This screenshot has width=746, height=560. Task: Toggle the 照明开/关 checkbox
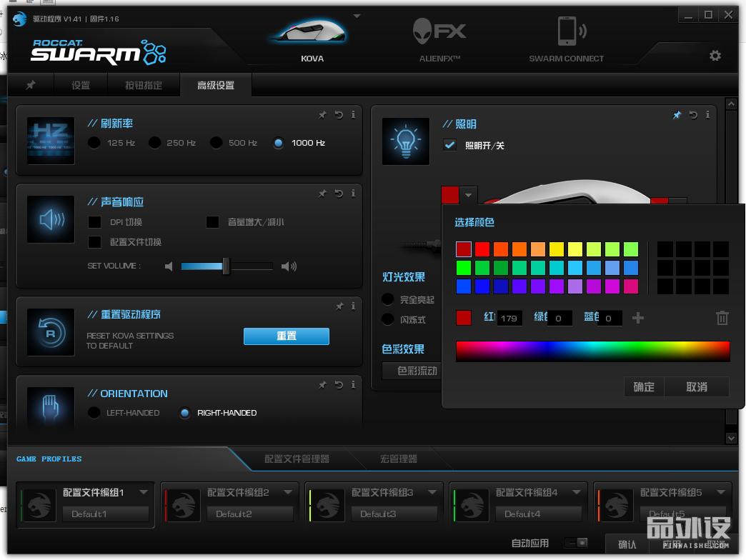pos(450,145)
